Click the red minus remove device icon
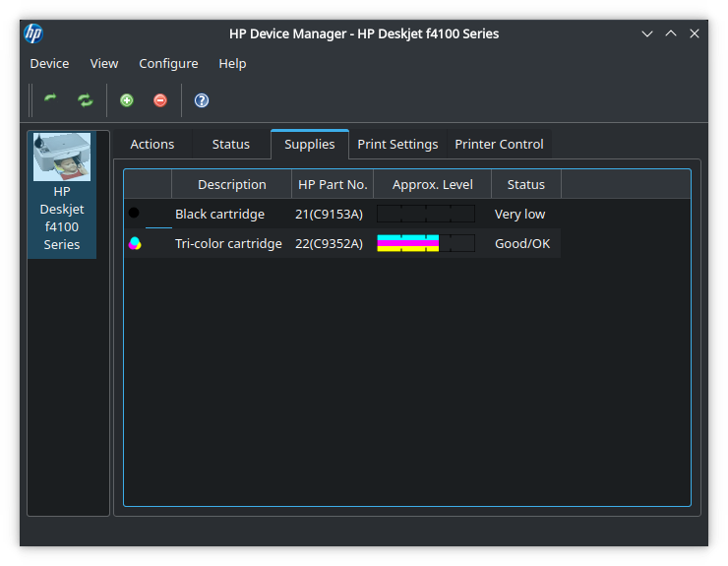 pos(160,100)
